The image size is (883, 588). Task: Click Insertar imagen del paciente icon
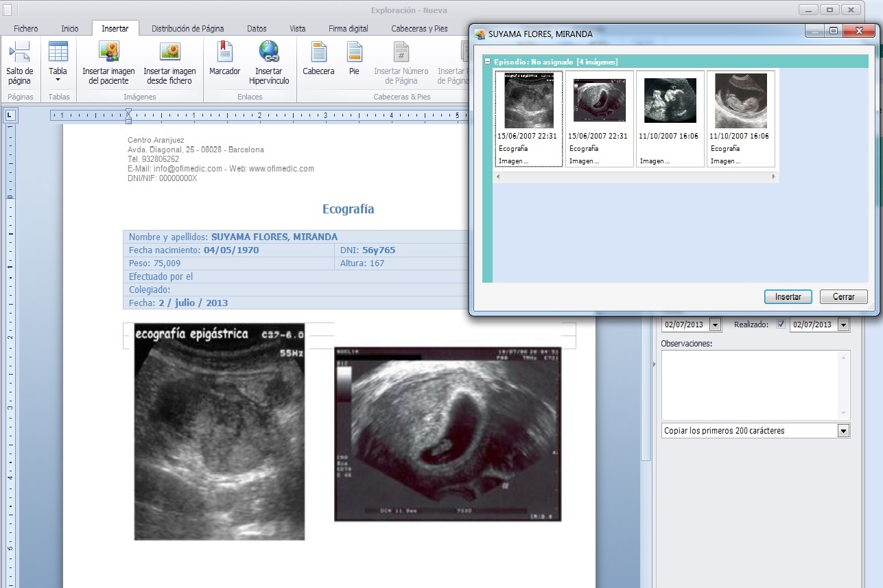point(108,52)
